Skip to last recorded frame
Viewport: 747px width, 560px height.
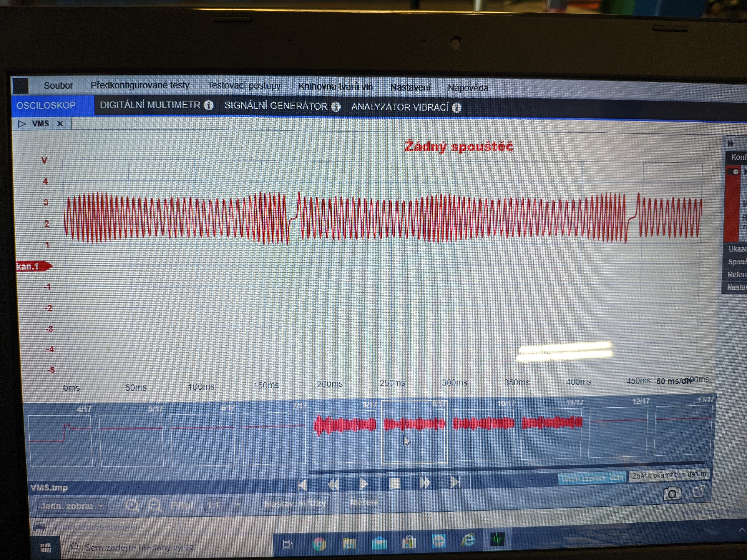coord(455,482)
